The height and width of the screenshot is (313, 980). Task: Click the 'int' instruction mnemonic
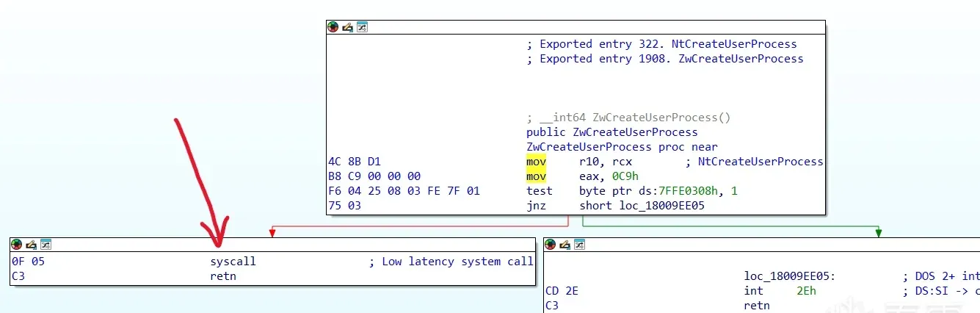point(753,291)
